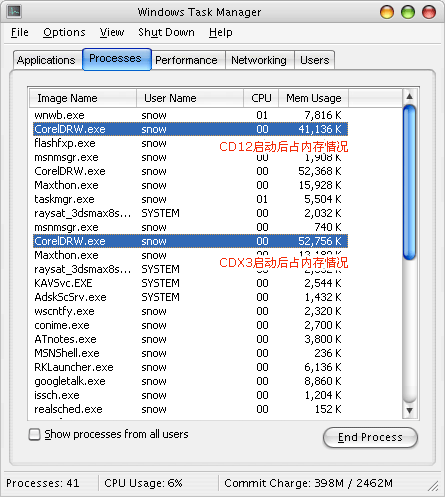Select the KAVSvc.EXE process row

(190, 283)
